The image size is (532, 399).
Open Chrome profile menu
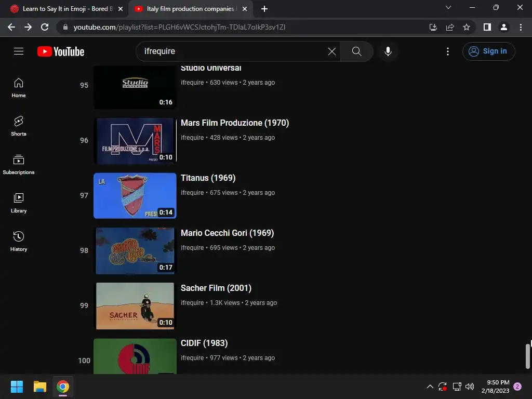coord(504,27)
